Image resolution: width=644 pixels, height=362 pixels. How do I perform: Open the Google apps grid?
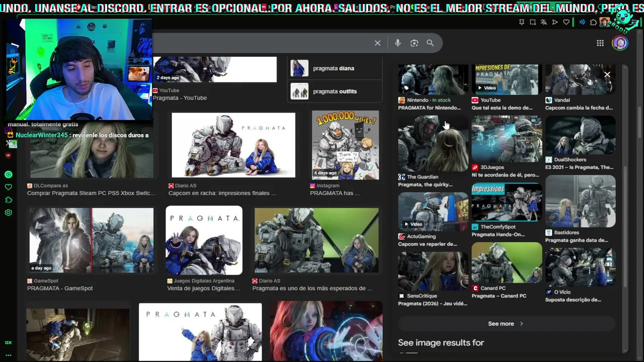(600, 43)
